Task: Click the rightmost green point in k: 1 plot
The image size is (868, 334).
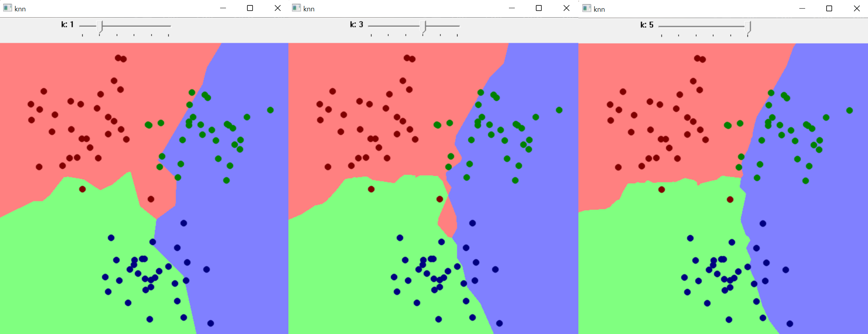Action: pyautogui.click(x=270, y=110)
